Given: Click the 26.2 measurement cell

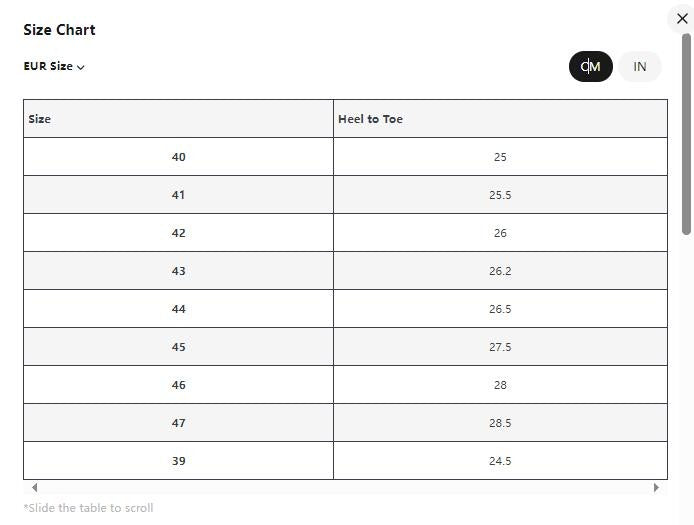Looking at the screenshot, I should [x=500, y=271].
